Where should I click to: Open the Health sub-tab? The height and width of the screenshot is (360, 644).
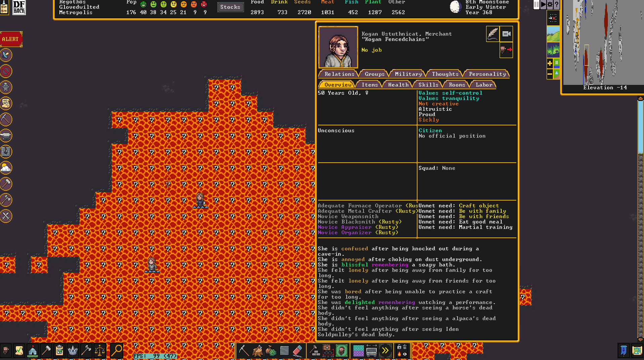point(398,85)
